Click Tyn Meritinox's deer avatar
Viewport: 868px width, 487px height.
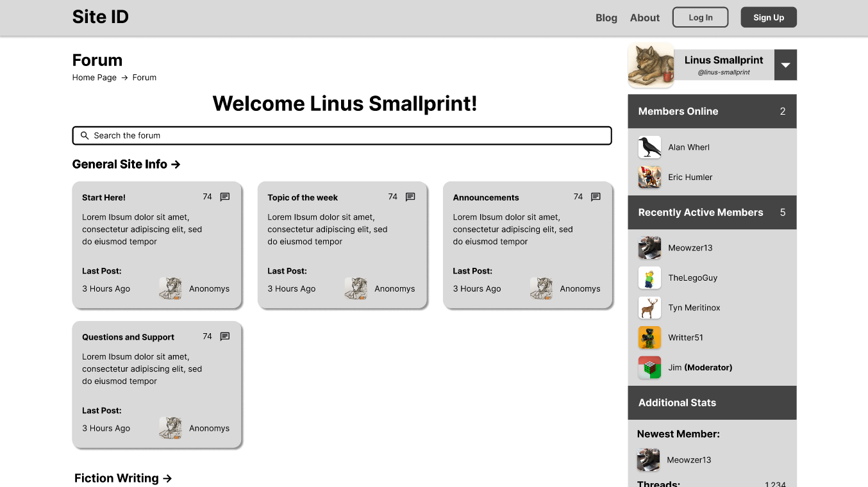click(649, 308)
